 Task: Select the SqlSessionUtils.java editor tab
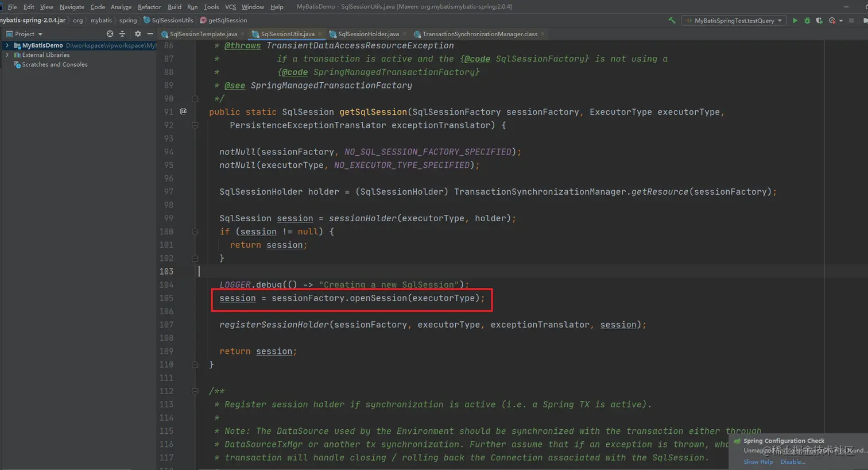(287, 34)
